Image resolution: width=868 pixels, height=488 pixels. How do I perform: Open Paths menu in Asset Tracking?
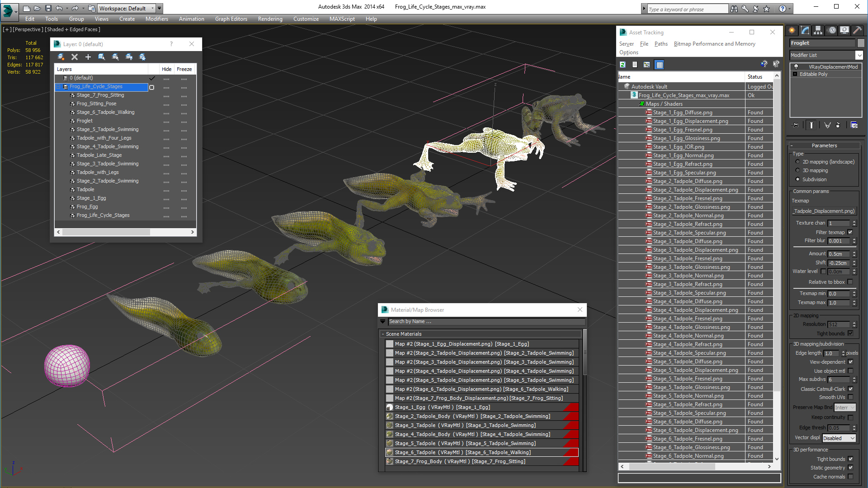[x=660, y=44]
